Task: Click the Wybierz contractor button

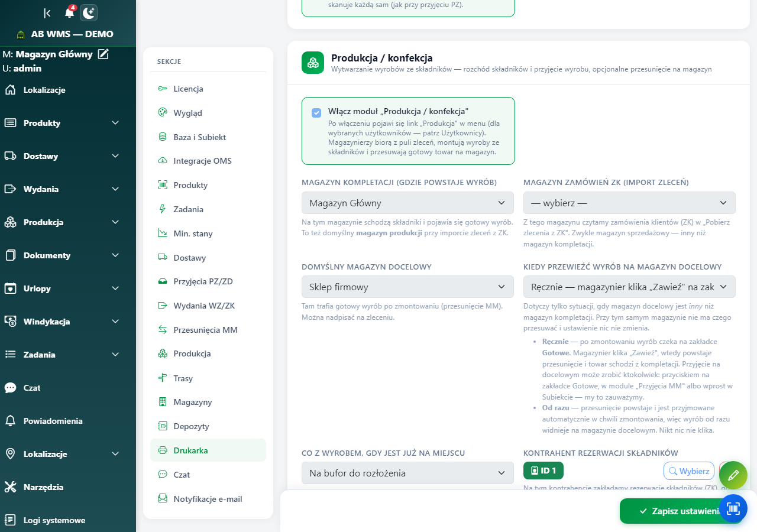Action: [689, 471]
